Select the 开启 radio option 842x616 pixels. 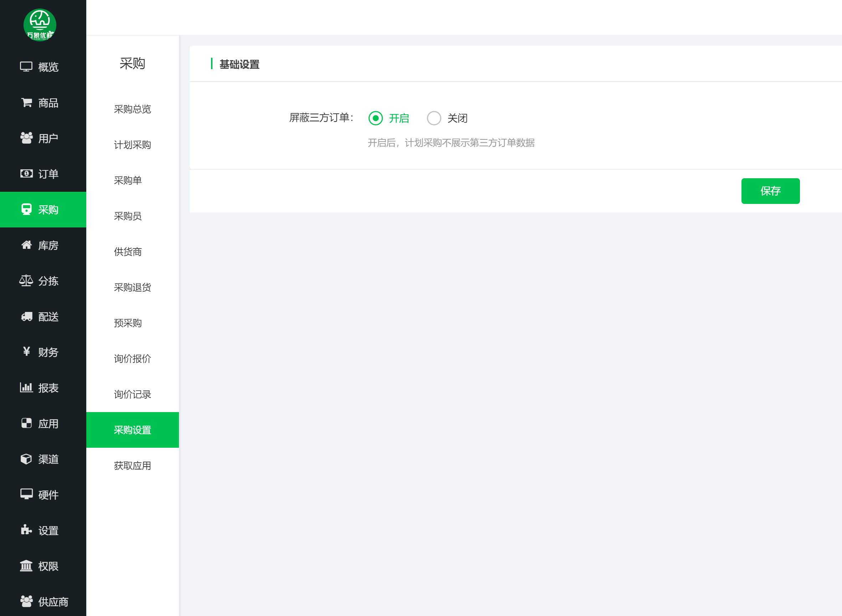tap(375, 118)
